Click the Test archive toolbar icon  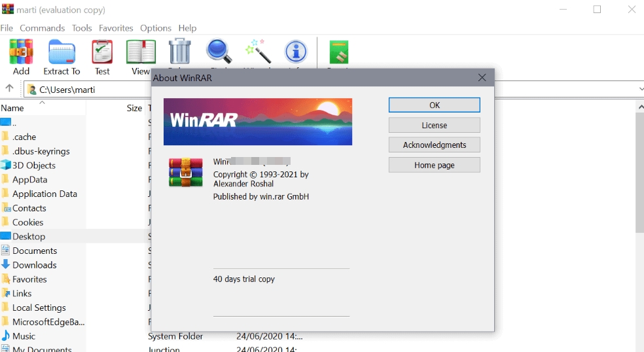[102, 52]
